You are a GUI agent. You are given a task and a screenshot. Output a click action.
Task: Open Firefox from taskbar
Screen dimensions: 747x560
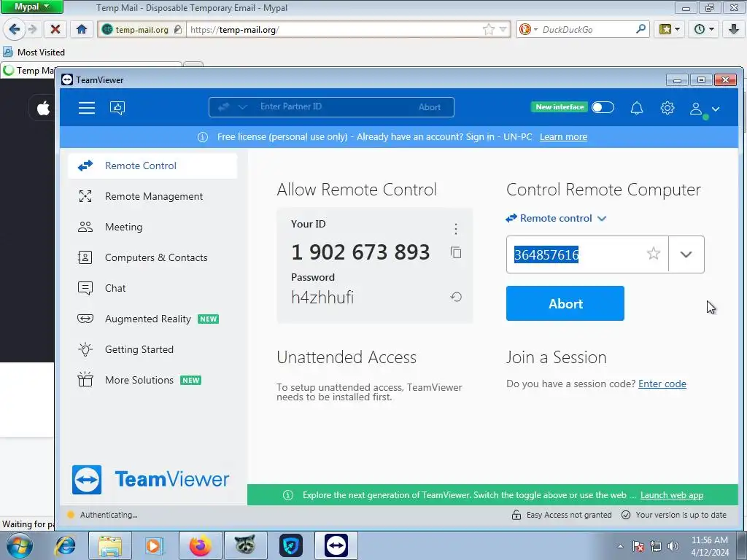point(200,545)
